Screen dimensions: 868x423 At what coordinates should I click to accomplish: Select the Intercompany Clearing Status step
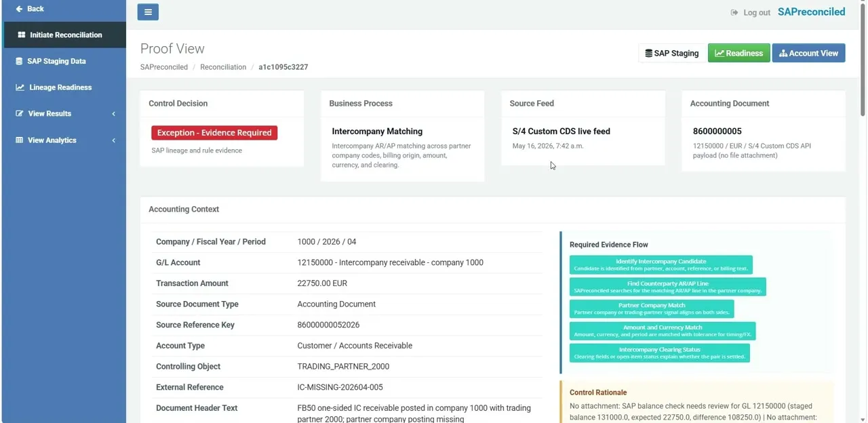(660, 353)
